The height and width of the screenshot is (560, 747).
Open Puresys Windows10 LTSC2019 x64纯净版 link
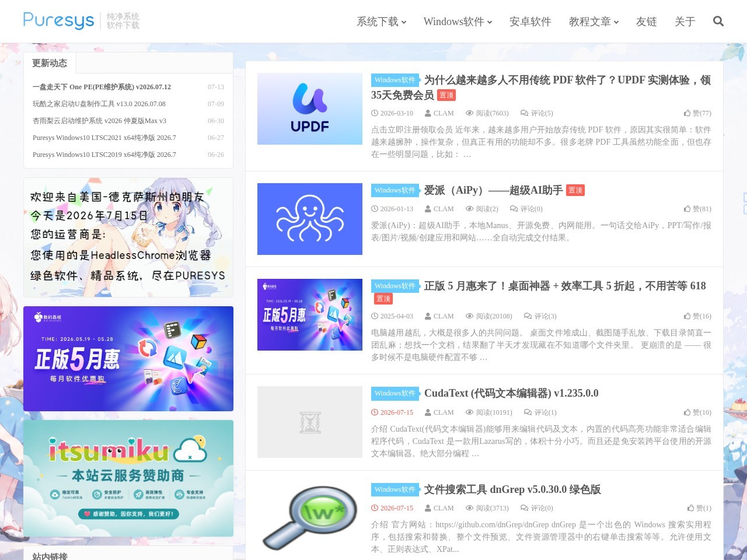(104, 155)
